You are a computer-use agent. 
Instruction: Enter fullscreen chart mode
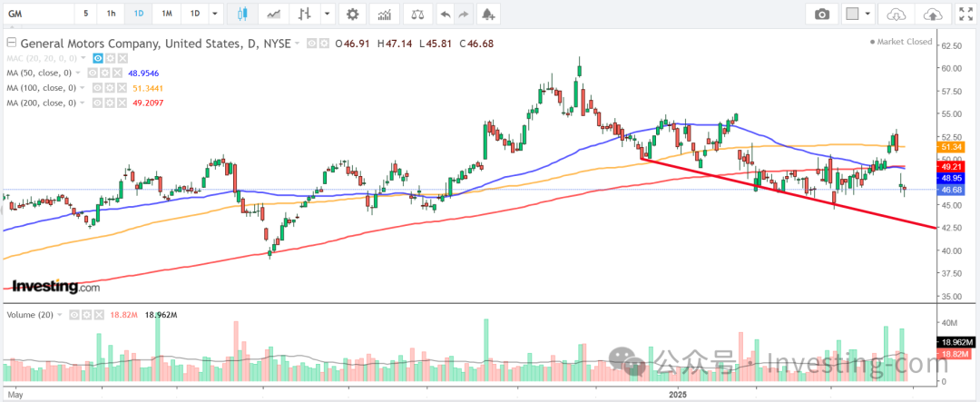tap(965, 13)
